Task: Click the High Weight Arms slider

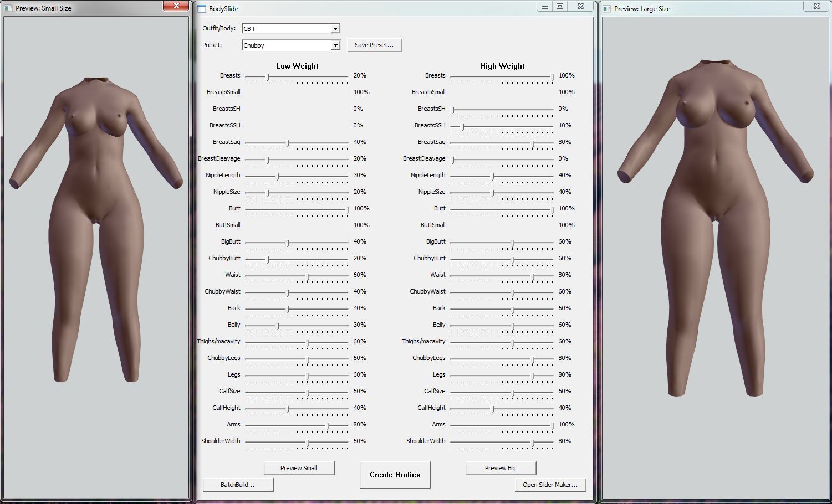Action: point(502,427)
